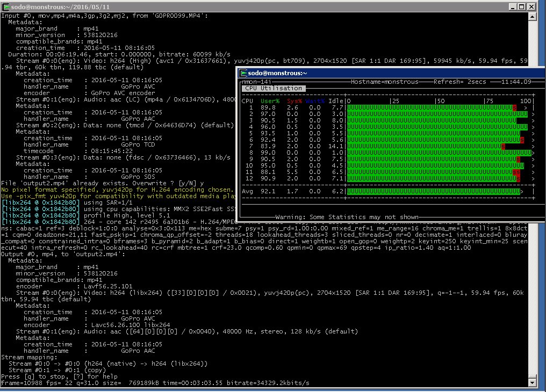Viewport: 546px width, 392px height.
Task: Click the output encoder 'Lavf56.25.101'
Action: click(x=108, y=286)
